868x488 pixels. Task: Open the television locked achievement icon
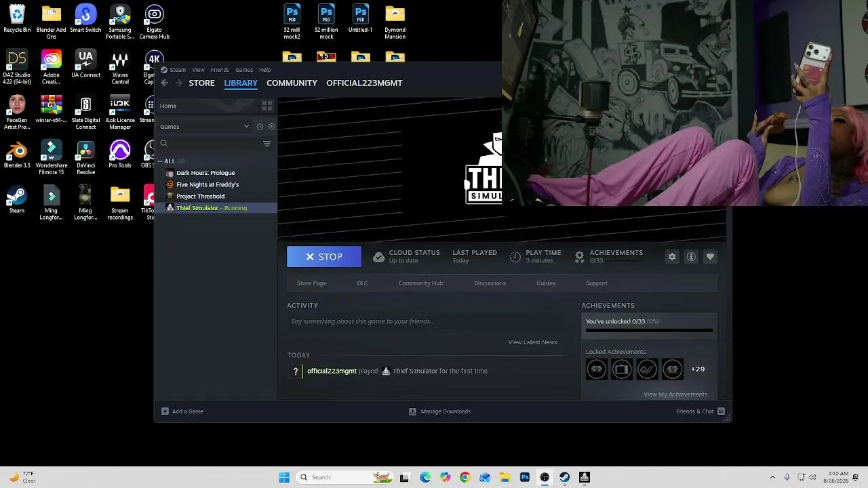(622, 369)
